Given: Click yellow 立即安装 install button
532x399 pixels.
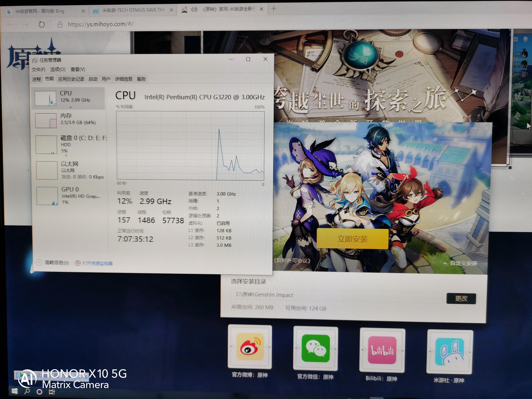Looking at the screenshot, I should coord(352,239).
